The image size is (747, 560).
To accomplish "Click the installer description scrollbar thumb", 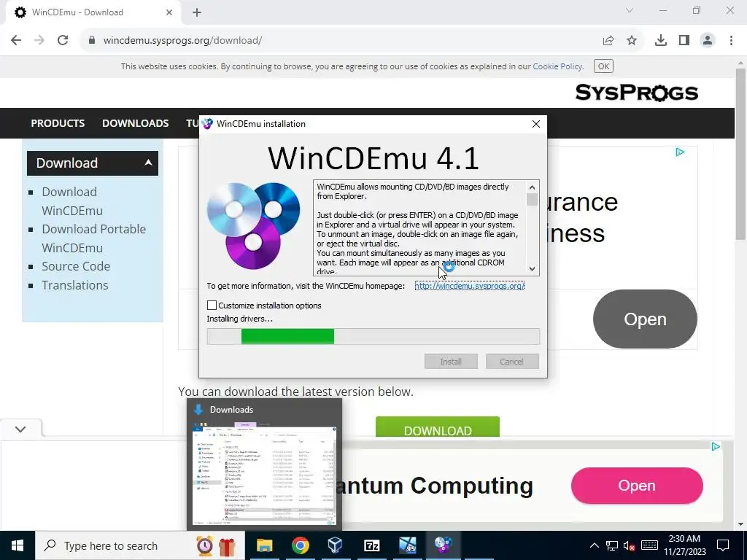I will click(532, 199).
